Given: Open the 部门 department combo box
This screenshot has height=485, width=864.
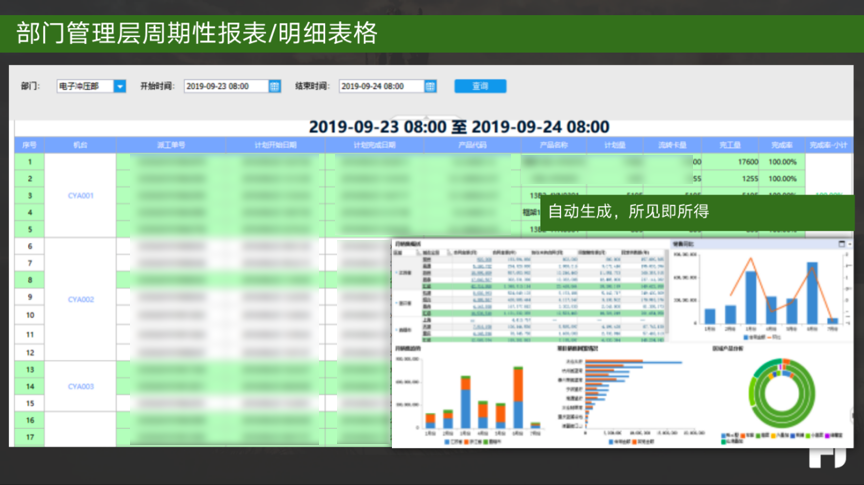Looking at the screenshot, I should click(x=91, y=86).
